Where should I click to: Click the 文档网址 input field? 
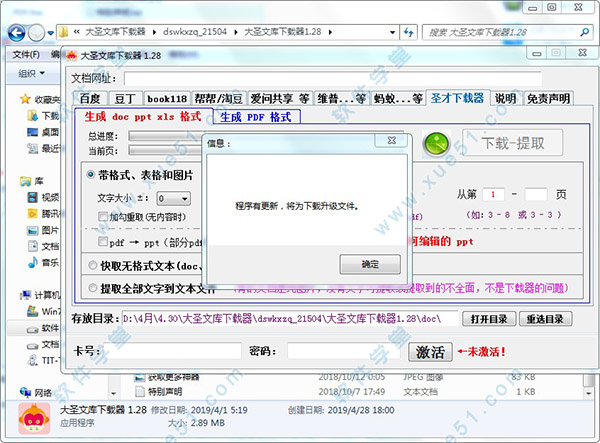pos(333,78)
